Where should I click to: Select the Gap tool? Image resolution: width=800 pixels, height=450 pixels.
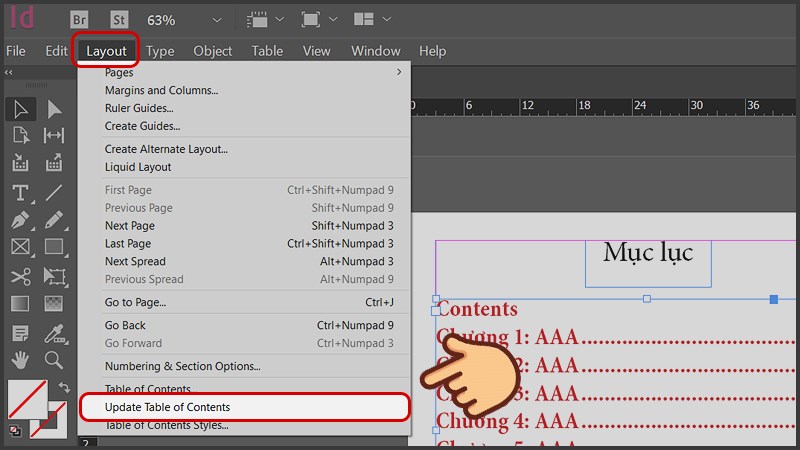click(54, 136)
